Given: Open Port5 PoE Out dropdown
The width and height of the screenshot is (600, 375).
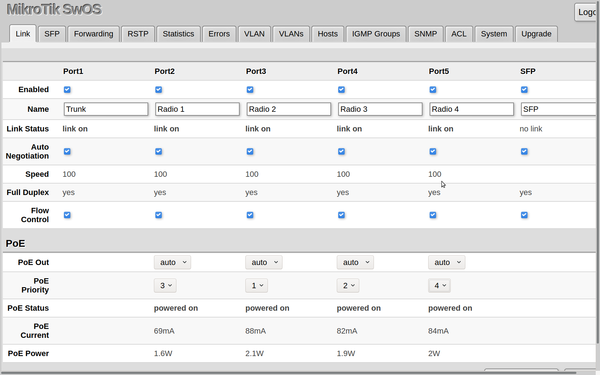Looking at the screenshot, I should 447,262.
